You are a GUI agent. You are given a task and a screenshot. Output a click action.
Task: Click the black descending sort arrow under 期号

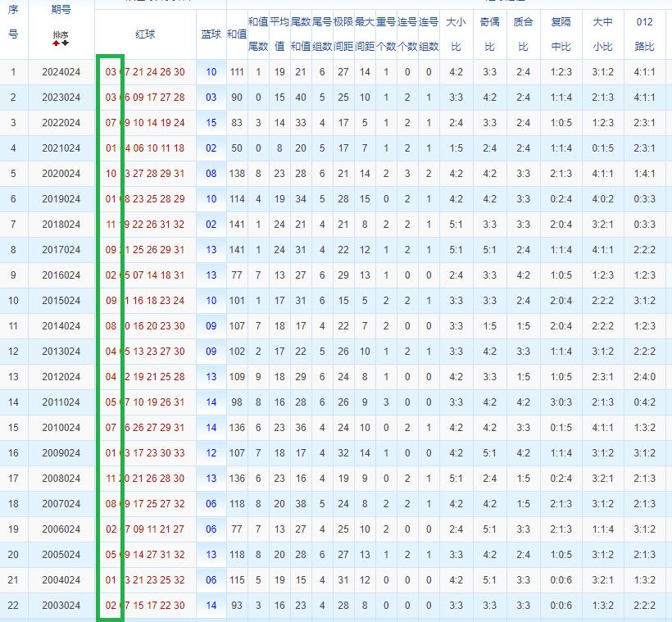pyautogui.click(x=66, y=43)
